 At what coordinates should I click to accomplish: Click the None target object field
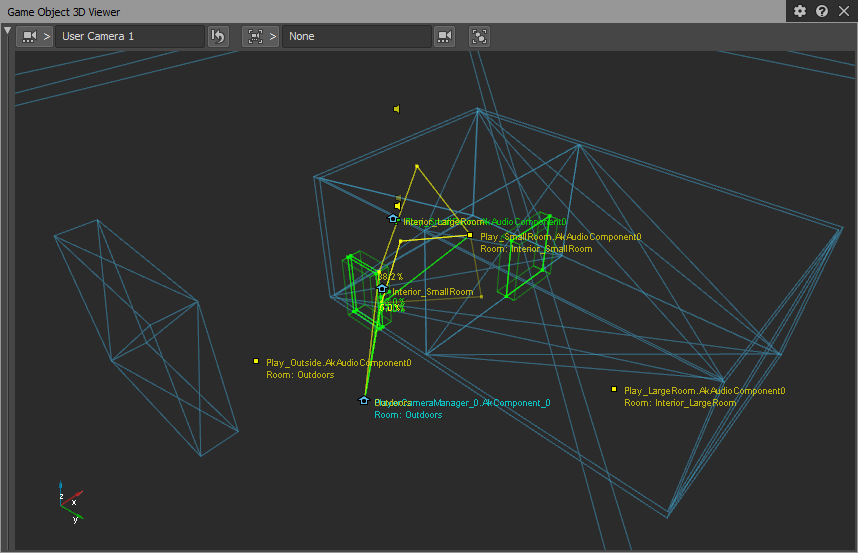pyautogui.click(x=356, y=36)
